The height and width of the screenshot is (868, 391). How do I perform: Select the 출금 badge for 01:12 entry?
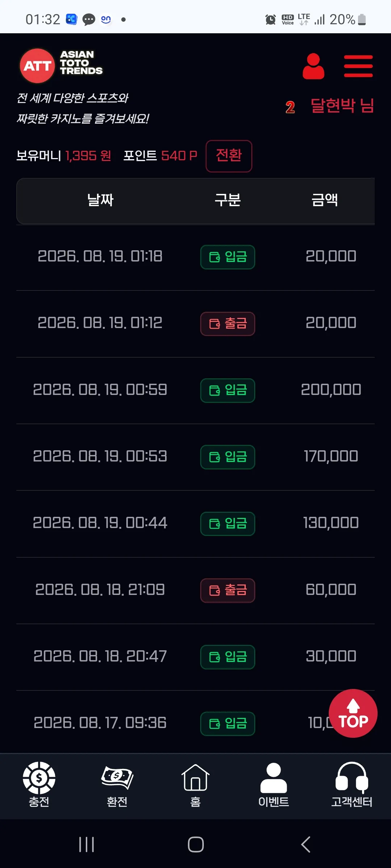click(228, 324)
